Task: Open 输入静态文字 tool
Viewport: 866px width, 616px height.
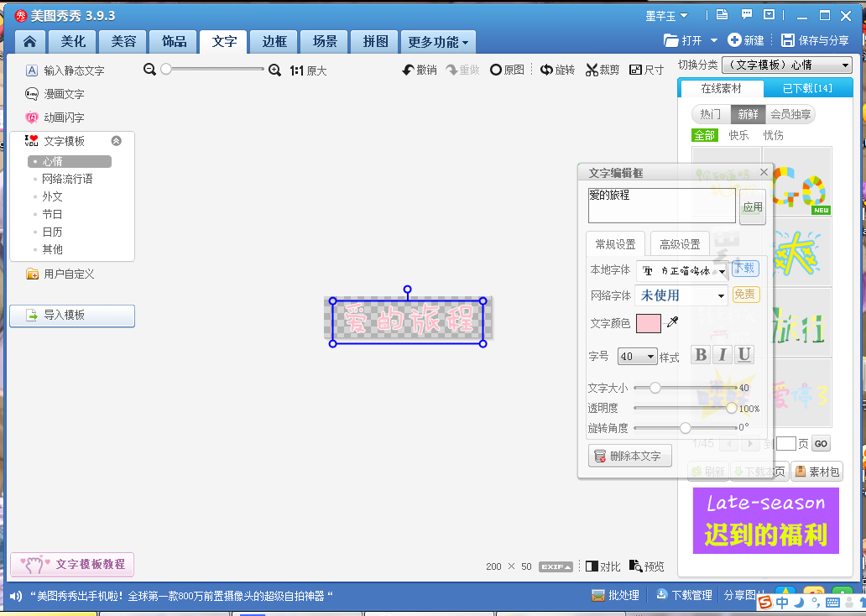Action: point(65,70)
